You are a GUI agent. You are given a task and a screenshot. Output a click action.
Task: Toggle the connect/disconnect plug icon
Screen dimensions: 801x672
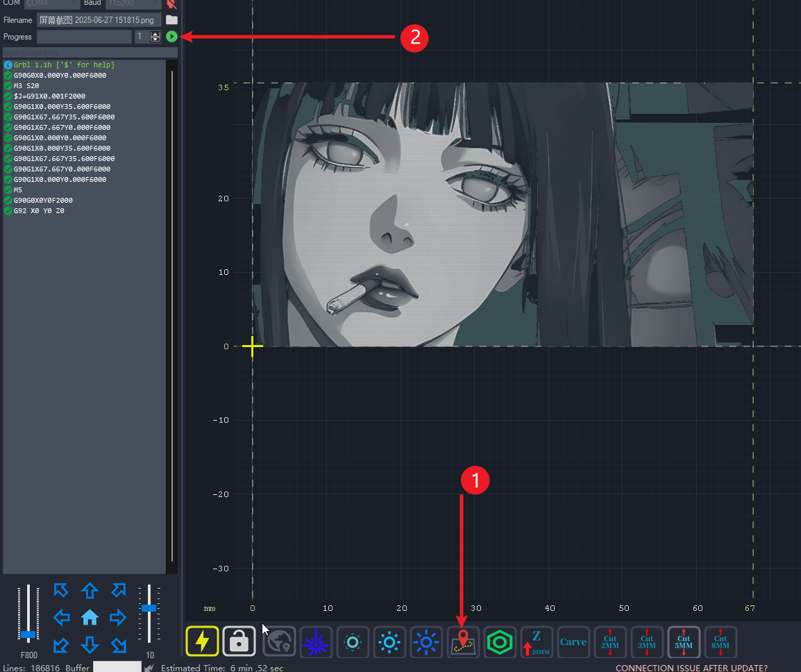point(171,3)
